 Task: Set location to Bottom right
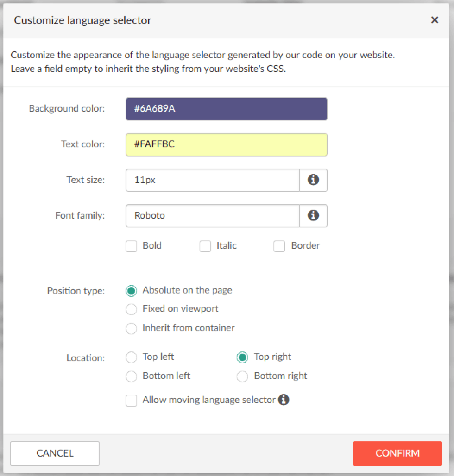pyautogui.click(x=242, y=376)
